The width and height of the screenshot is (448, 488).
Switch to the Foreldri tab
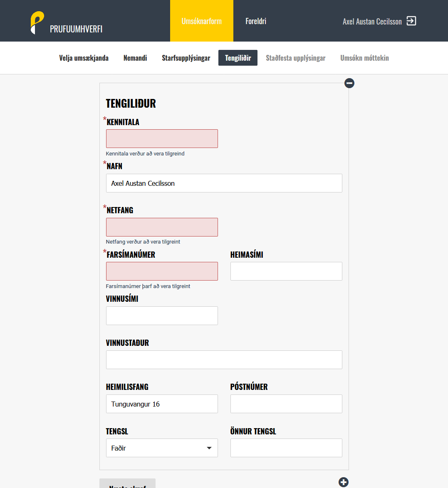click(x=256, y=21)
